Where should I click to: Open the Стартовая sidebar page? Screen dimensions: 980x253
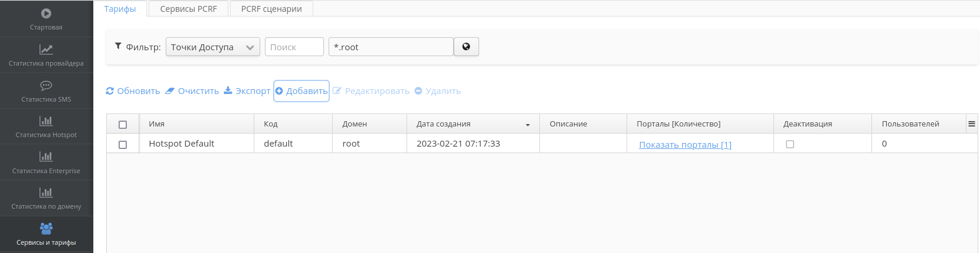[x=46, y=19]
